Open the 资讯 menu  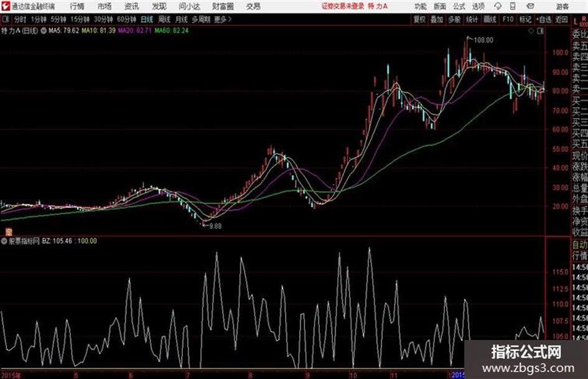[x=131, y=6]
